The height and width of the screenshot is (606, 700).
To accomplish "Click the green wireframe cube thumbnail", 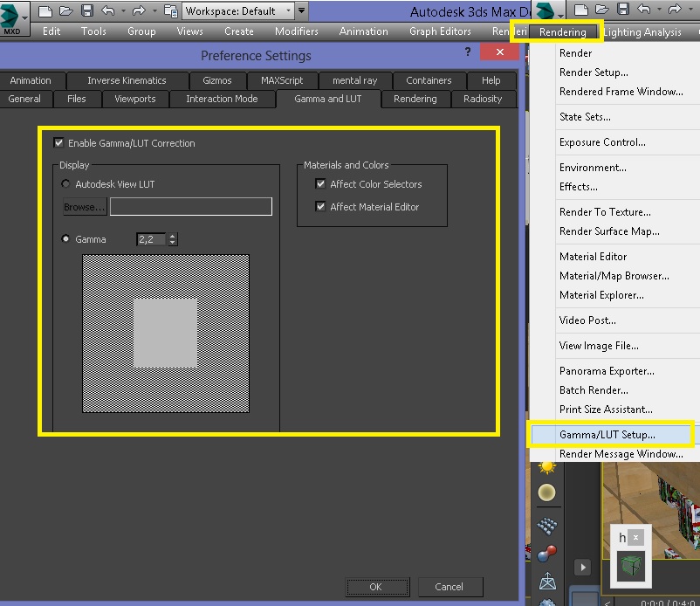I will pos(631,566).
